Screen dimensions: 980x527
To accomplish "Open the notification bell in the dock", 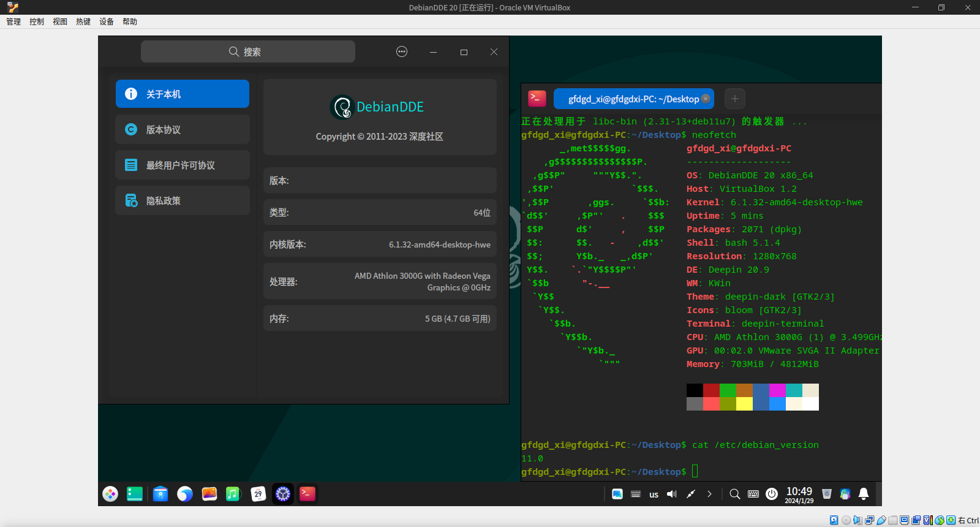I will pos(864,494).
